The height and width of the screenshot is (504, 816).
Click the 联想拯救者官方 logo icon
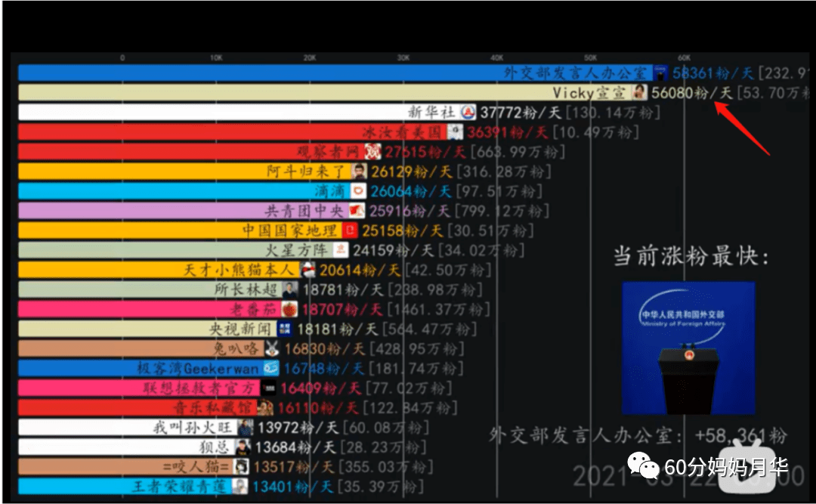[269, 388]
